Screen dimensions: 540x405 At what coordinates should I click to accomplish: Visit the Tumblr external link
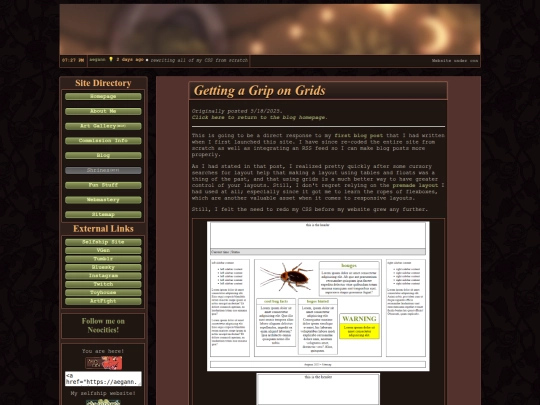point(103,259)
